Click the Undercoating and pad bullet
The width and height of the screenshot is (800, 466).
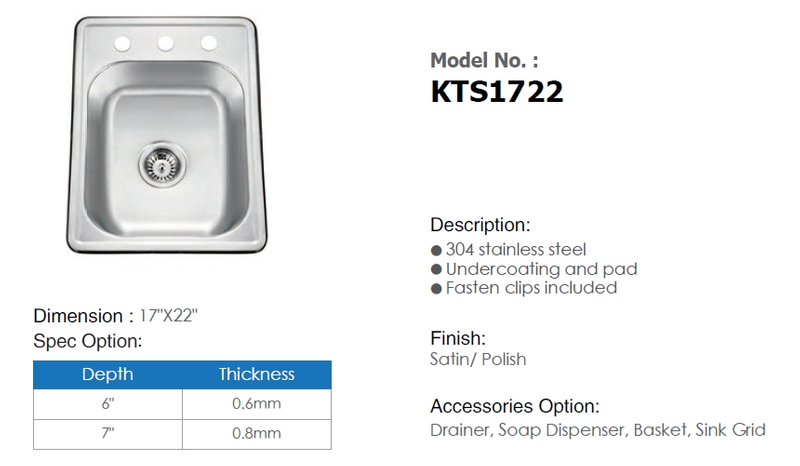pyautogui.click(x=534, y=269)
